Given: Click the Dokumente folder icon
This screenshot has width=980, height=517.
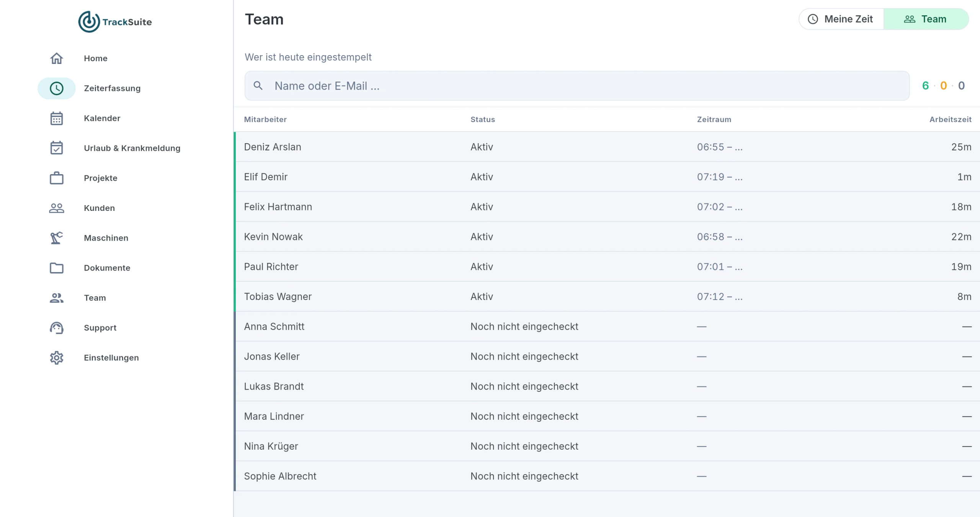Looking at the screenshot, I should (57, 268).
